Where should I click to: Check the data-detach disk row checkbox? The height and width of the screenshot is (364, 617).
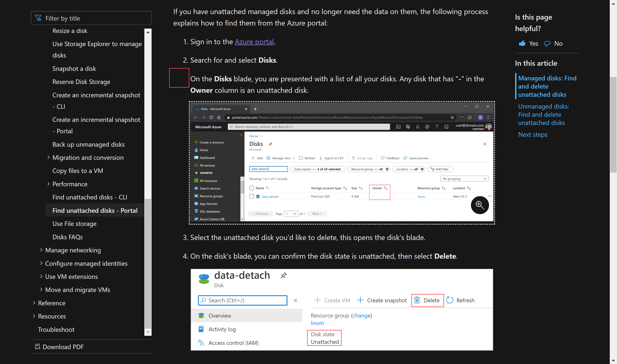pos(252,196)
